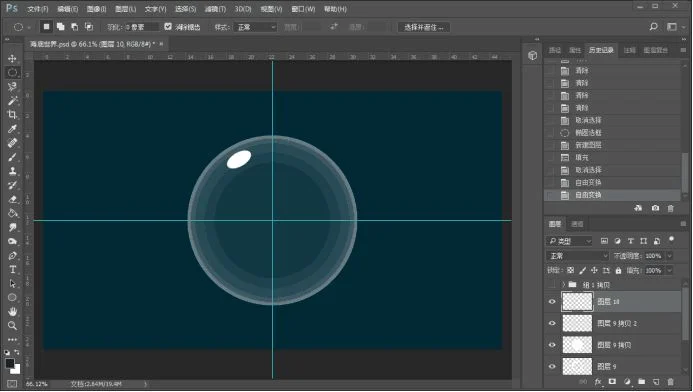Select the Path Selection tool
The image size is (693, 392).
click(x=12, y=283)
